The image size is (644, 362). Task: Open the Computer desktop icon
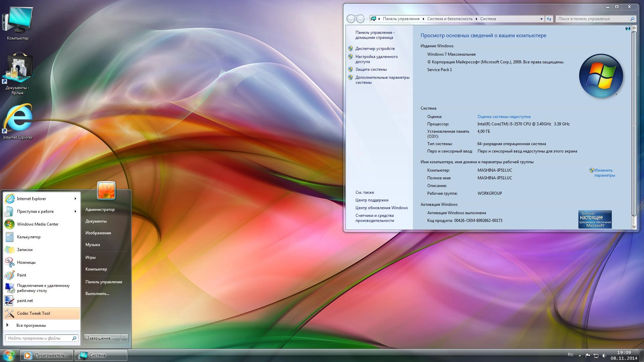17,23
